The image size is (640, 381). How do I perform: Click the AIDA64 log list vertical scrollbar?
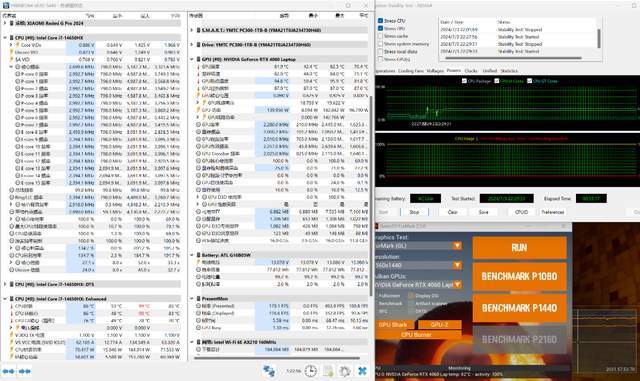(x=599, y=39)
